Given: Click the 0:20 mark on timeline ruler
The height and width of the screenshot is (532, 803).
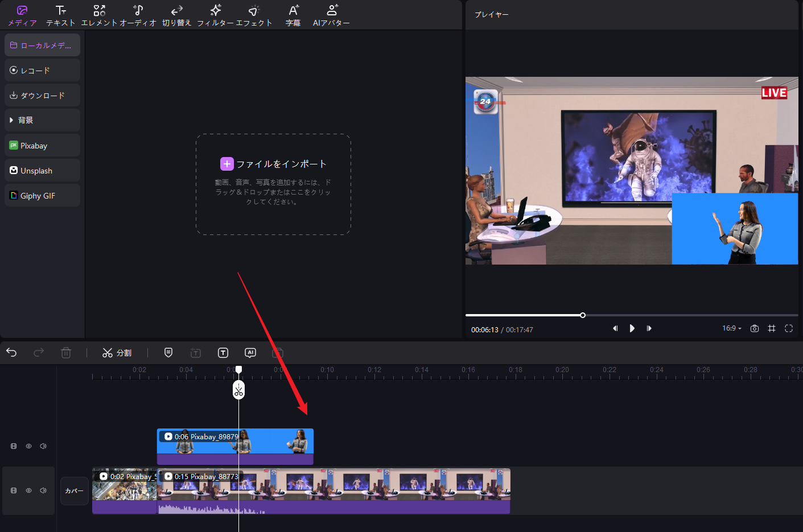Looking at the screenshot, I should [x=562, y=370].
